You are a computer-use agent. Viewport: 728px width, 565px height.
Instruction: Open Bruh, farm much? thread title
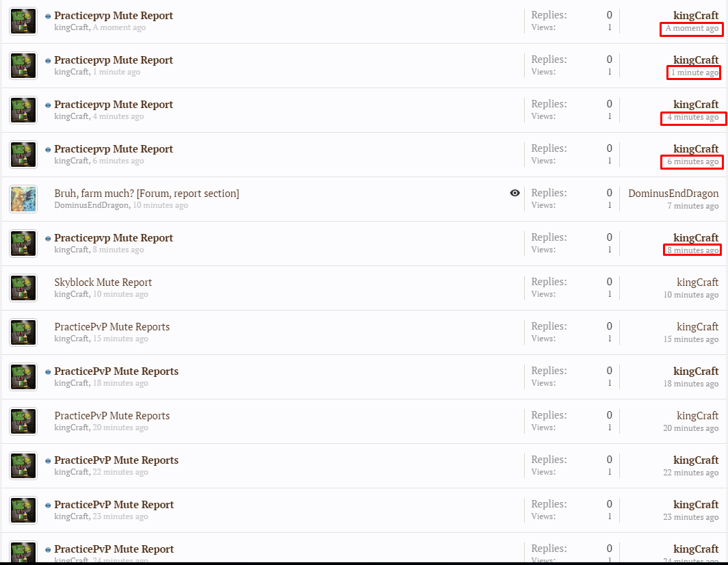pyautogui.click(x=146, y=194)
